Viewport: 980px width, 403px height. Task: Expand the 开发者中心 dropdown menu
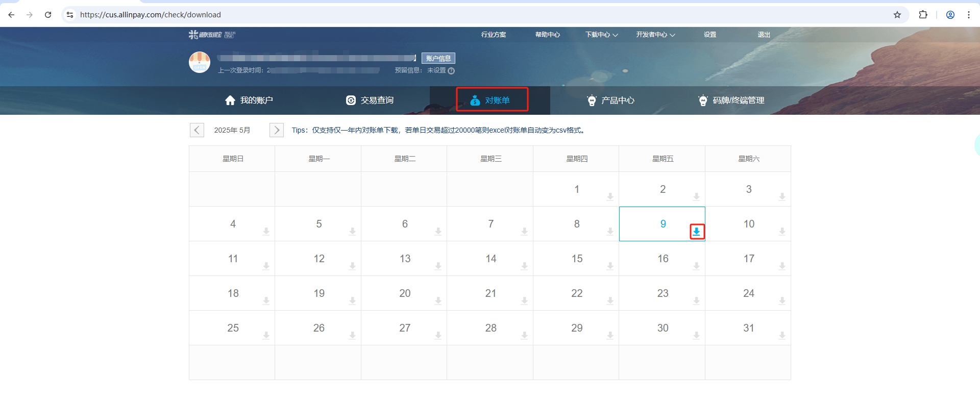655,35
